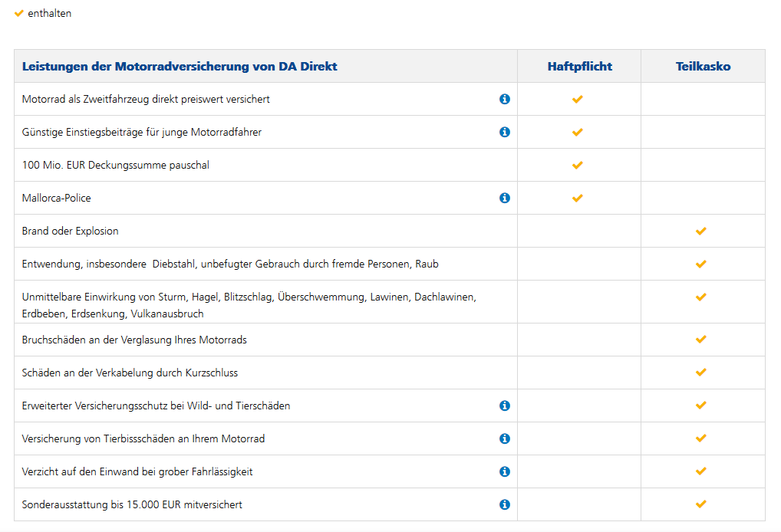Click Teilkasko checkmark for grober Fahrlässigkeit
Screen dimensions: 781x532
[x=700, y=471]
